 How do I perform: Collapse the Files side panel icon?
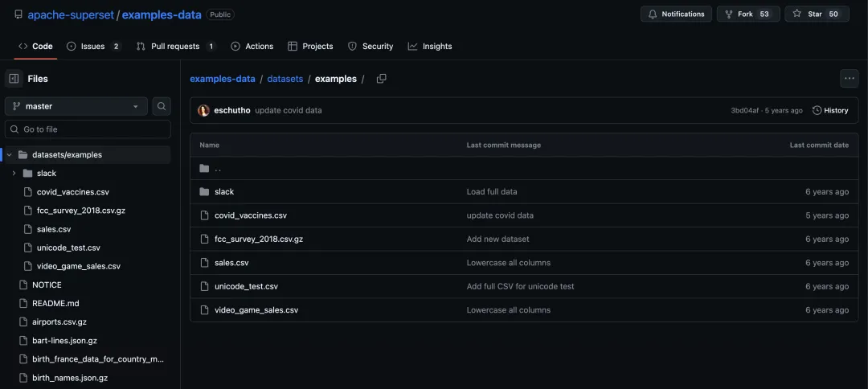(14, 79)
